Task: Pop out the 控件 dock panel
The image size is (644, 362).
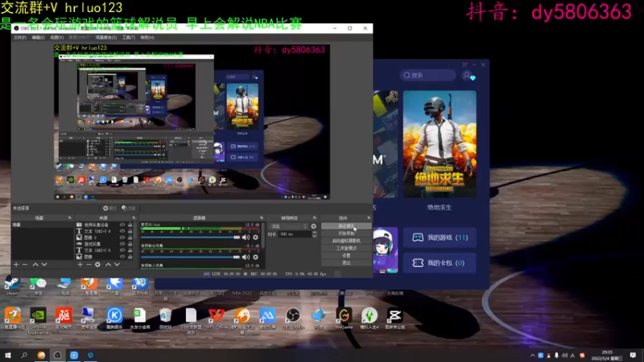Action: 369,218
